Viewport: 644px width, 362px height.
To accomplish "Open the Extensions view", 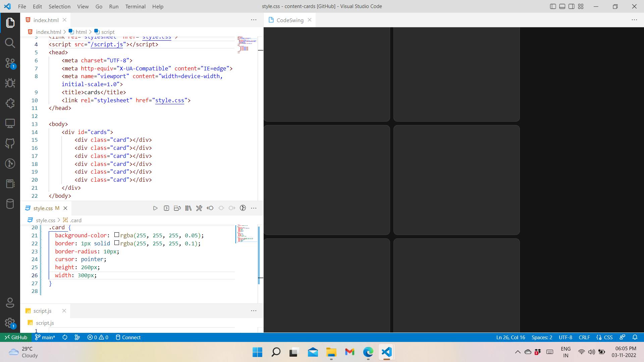I will pyautogui.click(x=10, y=103).
